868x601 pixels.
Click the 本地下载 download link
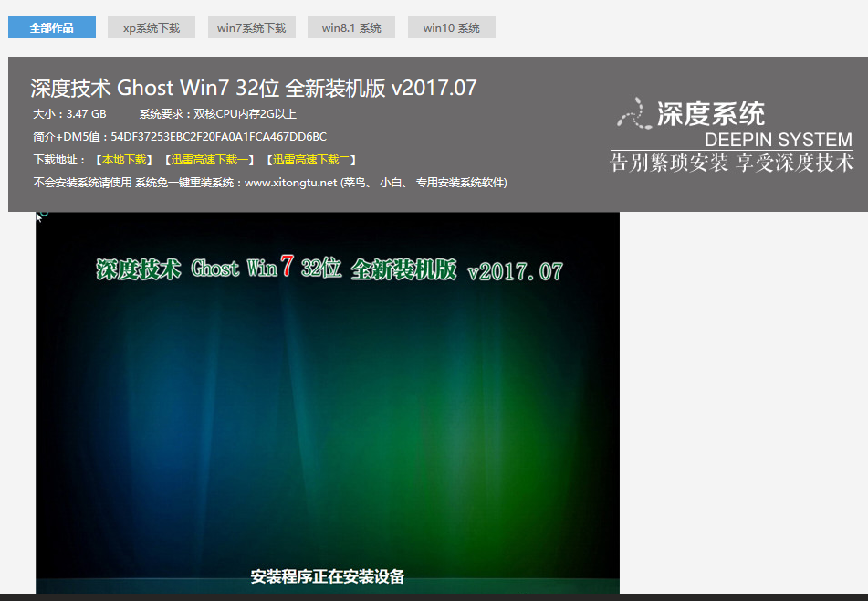[125, 159]
